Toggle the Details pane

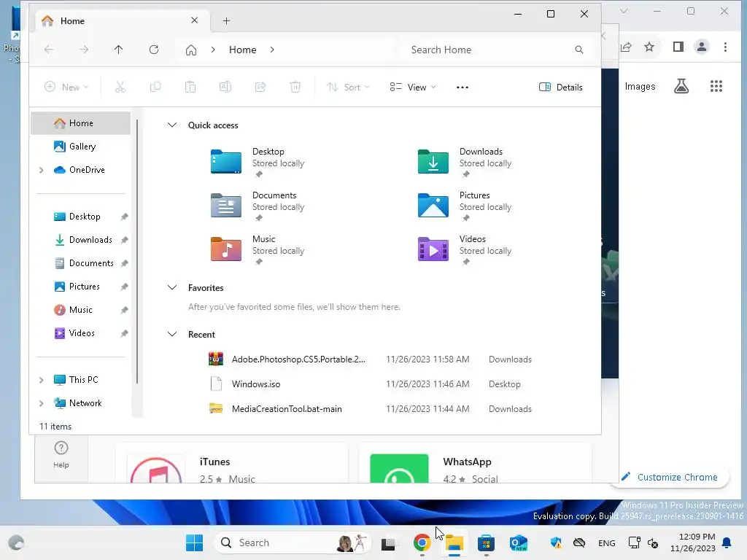point(561,87)
